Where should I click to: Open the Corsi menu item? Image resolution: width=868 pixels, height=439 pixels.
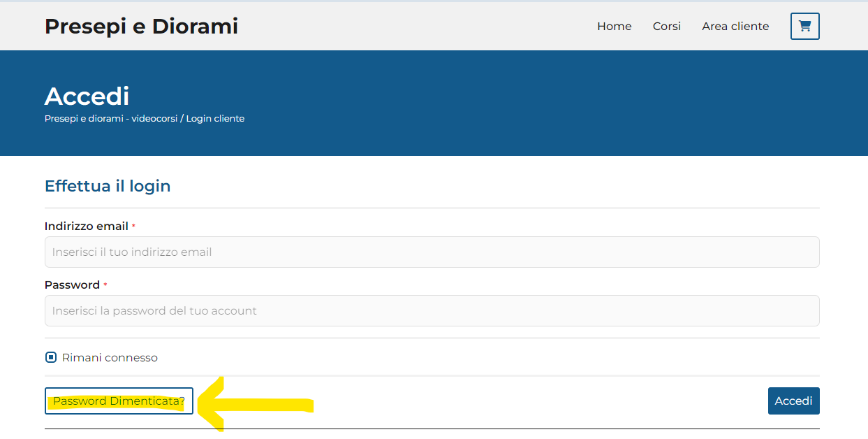tap(666, 27)
